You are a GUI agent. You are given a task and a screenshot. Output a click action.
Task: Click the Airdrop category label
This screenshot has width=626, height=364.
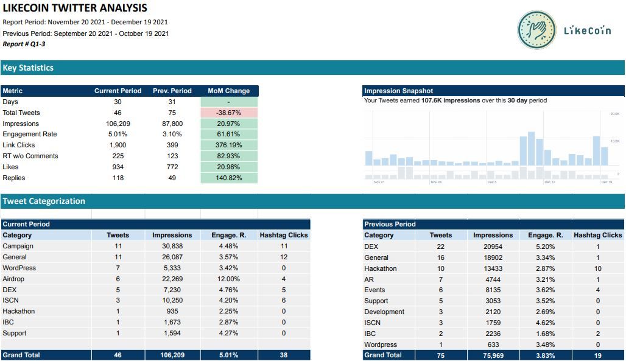point(13,279)
